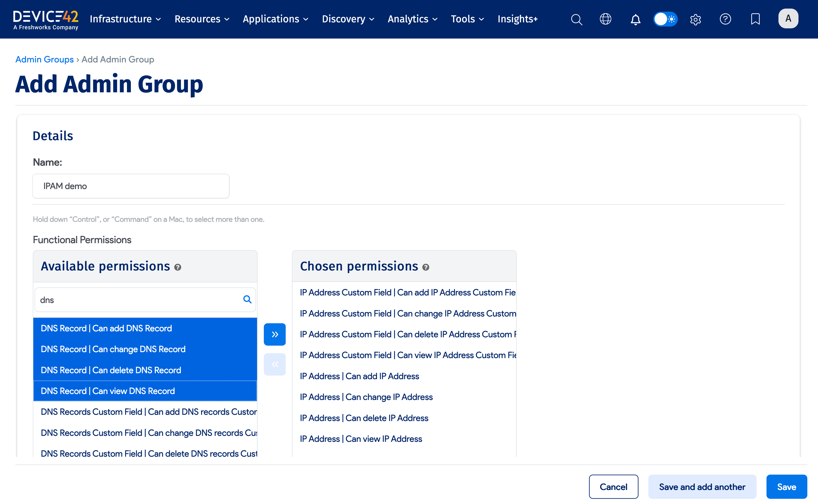818x504 pixels.
Task: Click Save and add another
Action: click(702, 486)
